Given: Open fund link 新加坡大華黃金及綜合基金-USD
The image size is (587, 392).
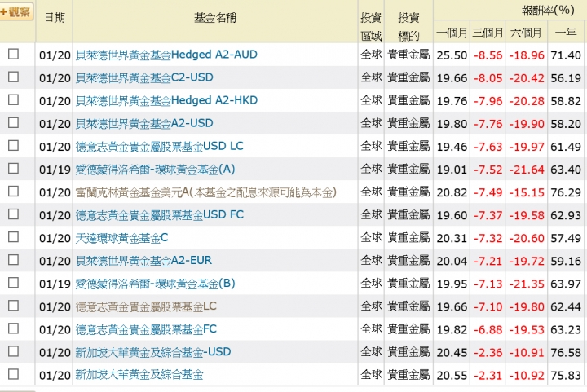Looking at the screenshot, I should coord(153,352).
